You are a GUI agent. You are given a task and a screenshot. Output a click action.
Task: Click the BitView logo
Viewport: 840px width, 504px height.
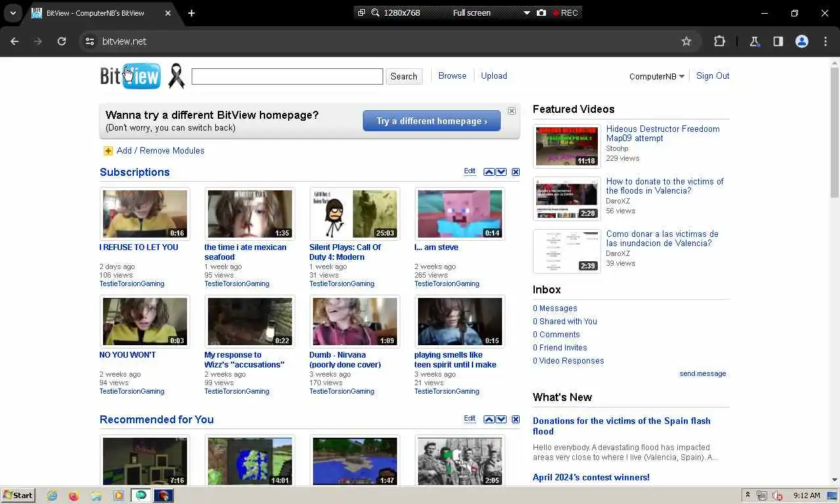130,76
